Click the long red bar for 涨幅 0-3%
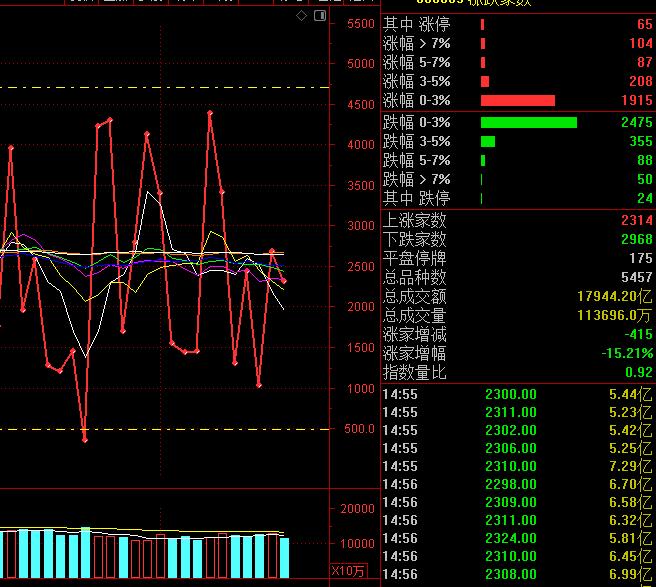This screenshot has height=587, width=656. pos(518,100)
